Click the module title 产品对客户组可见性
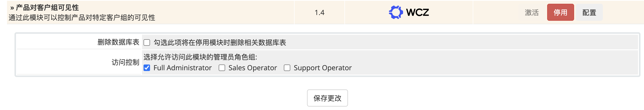This screenshot has width=644, height=110. [47, 8]
